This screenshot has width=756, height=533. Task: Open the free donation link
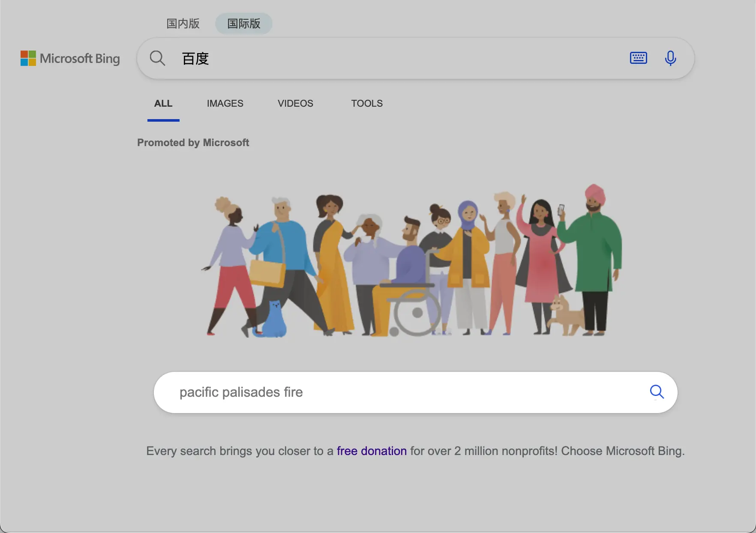pyautogui.click(x=372, y=451)
